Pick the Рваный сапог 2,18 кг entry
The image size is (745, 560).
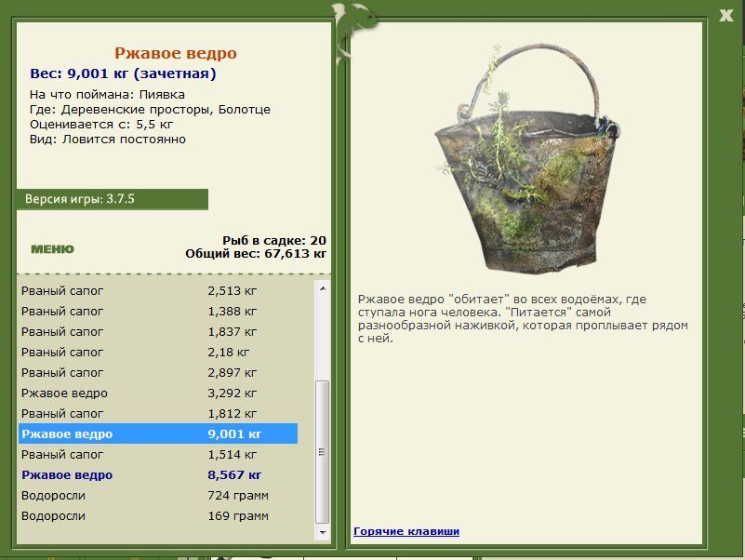click(x=158, y=352)
